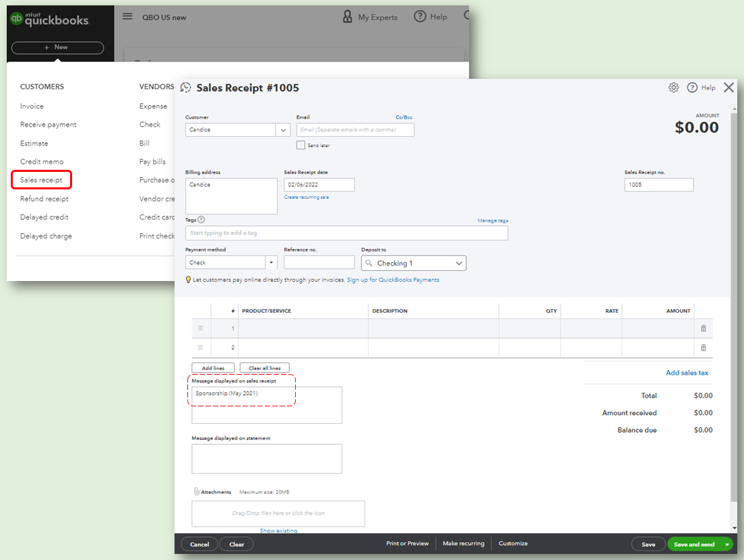The width and height of the screenshot is (744, 560).
Task: Click the Sales Receipt date field
Action: (x=319, y=184)
